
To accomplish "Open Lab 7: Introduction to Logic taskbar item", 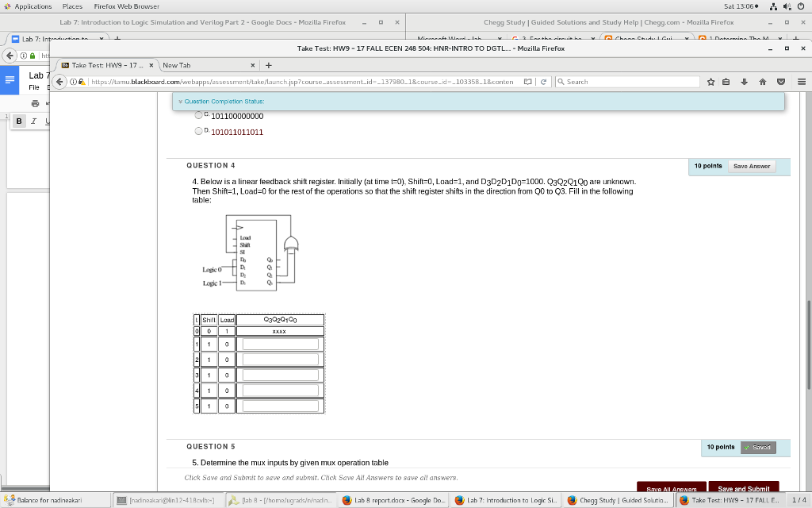I will pos(506,500).
